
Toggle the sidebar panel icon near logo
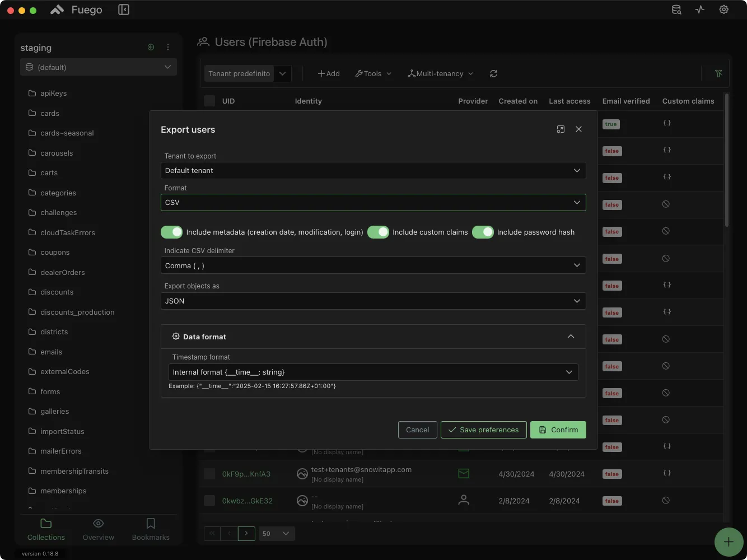(x=123, y=10)
